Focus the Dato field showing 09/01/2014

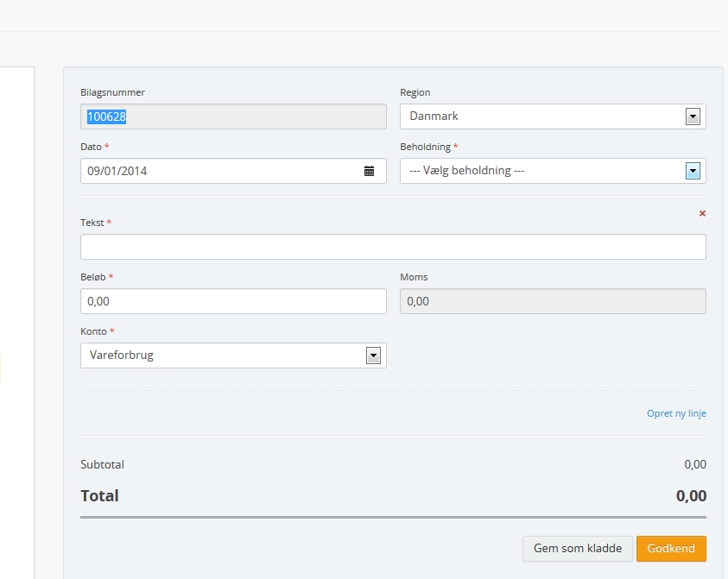tap(220, 171)
